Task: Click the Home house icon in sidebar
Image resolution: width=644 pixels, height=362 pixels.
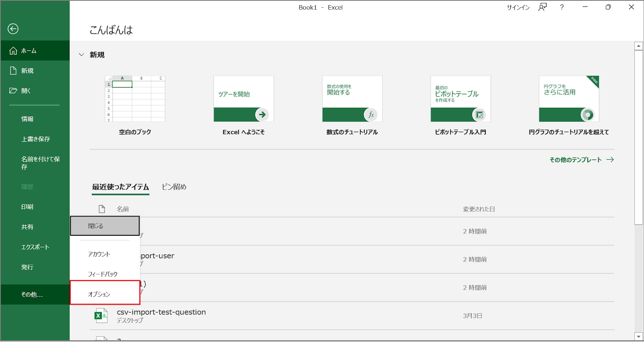Action: pos(13,51)
